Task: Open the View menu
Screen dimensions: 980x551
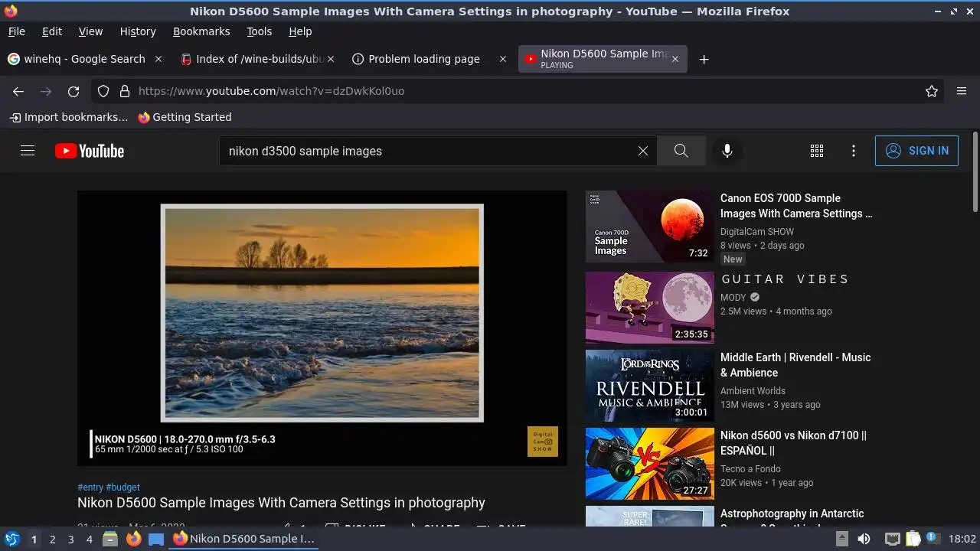Action: pos(90,31)
